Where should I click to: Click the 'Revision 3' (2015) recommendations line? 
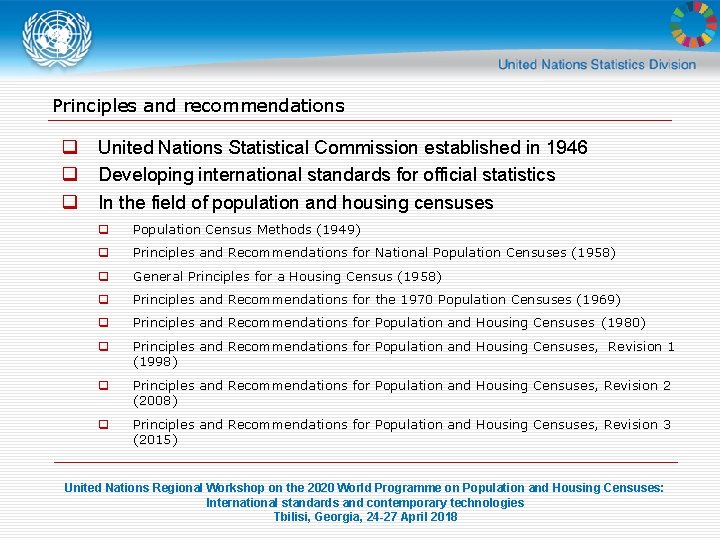pyautogui.click(x=402, y=432)
